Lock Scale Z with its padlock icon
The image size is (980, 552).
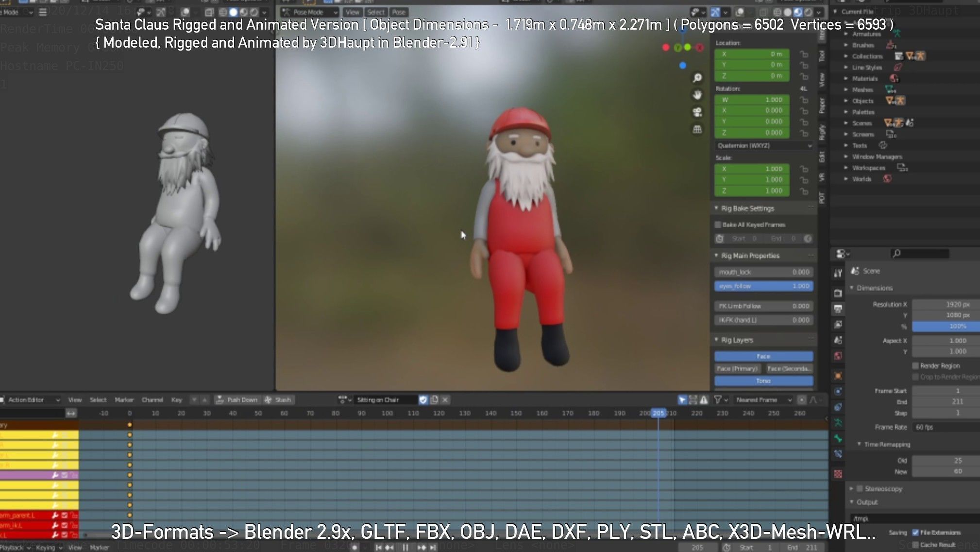pyautogui.click(x=804, y=191)
